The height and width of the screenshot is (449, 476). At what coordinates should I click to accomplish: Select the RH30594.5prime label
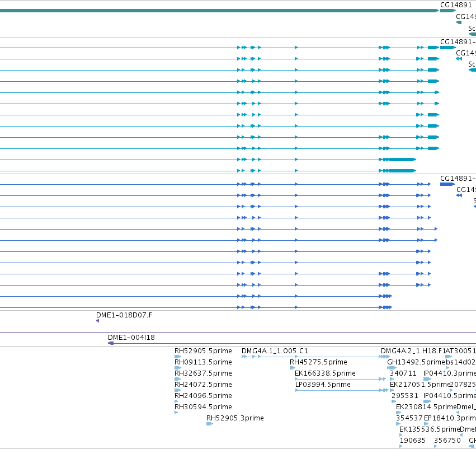pos(203,407)
